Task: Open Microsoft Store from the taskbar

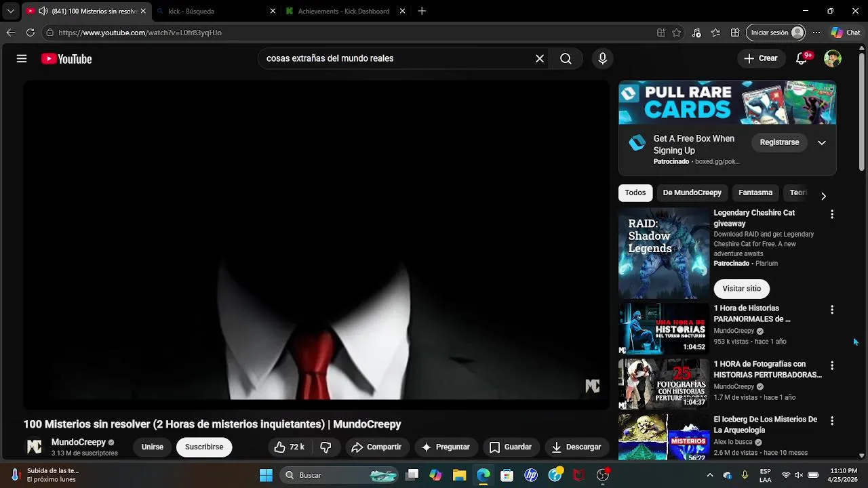Action: coord(507,475)
